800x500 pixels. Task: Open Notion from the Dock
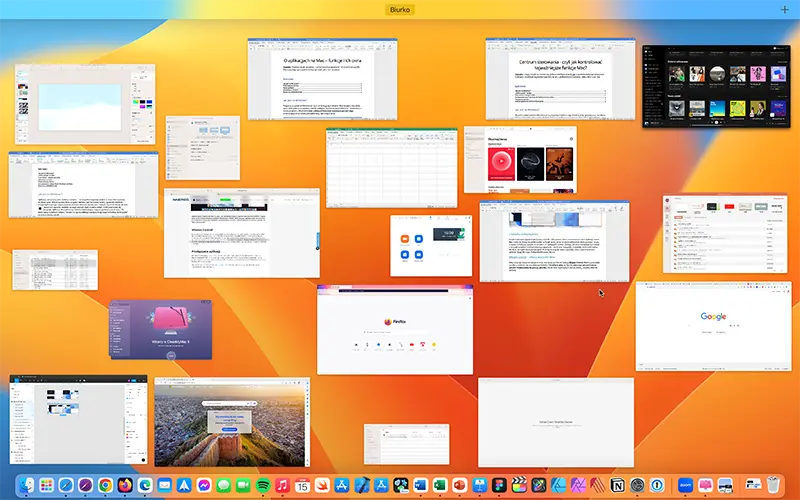coord(617,485)
